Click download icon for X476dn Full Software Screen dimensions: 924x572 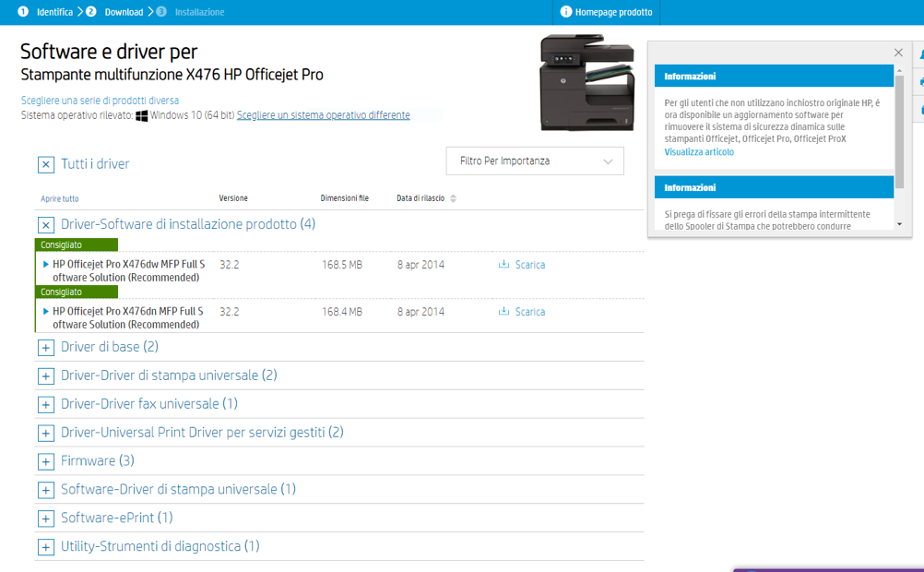(x=503, y=312)
